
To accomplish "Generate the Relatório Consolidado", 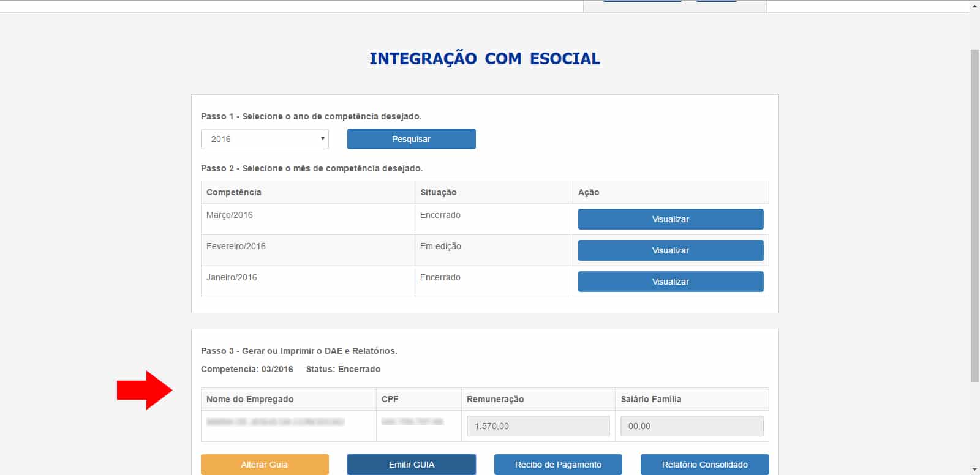I will (x=704, y=465).
